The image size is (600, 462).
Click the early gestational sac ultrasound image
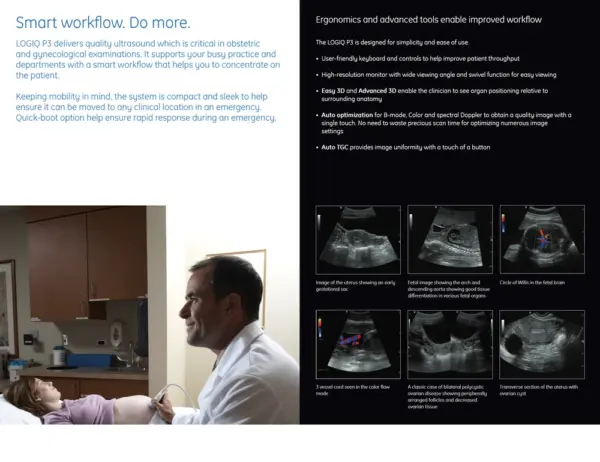point(358,239)
